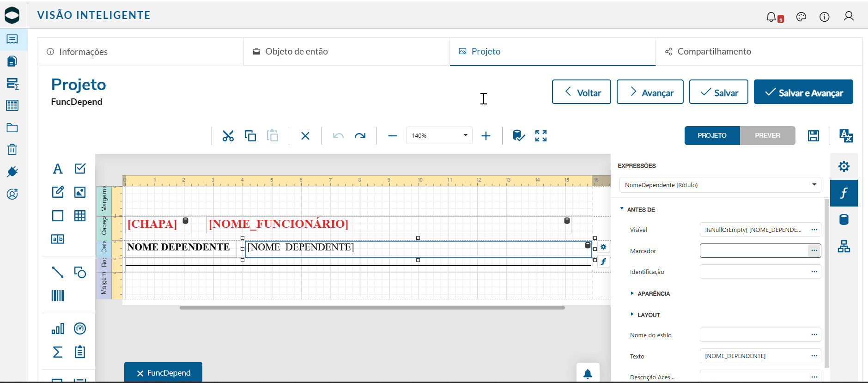868x383 pixels.
Task: Select the Panel rectangle tool
Action: coord(58,216)
